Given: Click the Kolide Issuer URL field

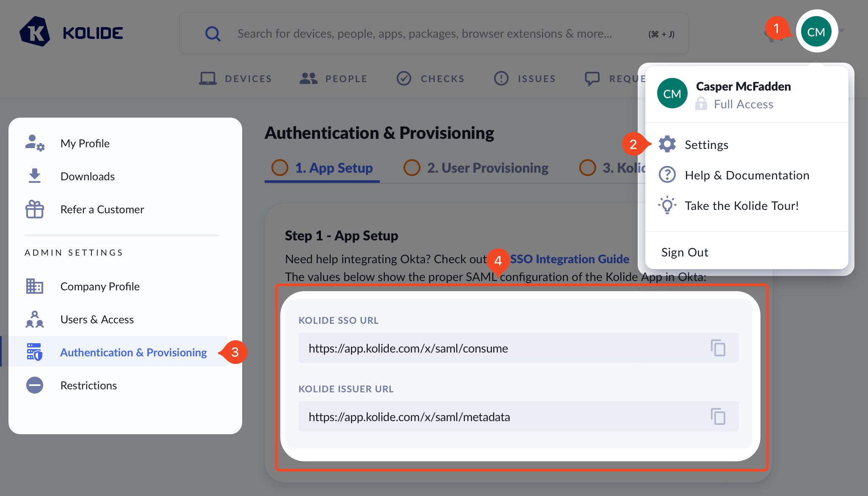Looking at the screenshot, I should pos(519,416).
